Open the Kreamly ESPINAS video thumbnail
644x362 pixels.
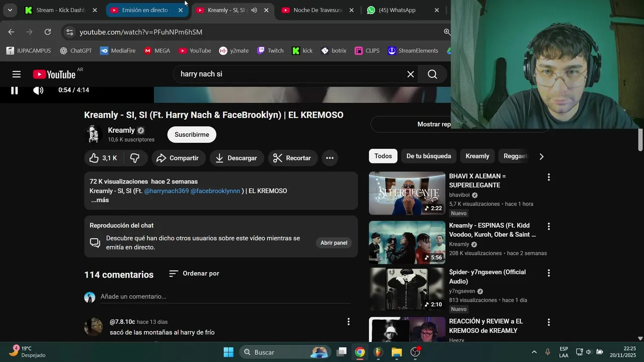[407, 243]
